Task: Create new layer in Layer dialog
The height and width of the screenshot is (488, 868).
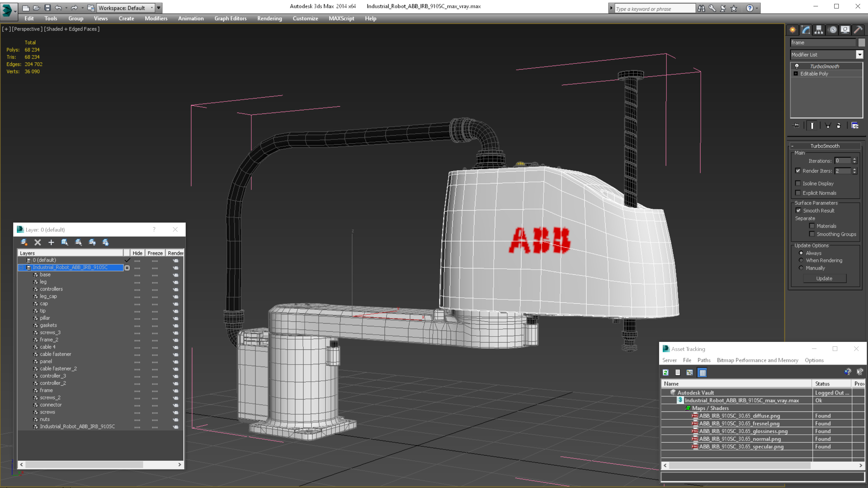Action: 24,242
